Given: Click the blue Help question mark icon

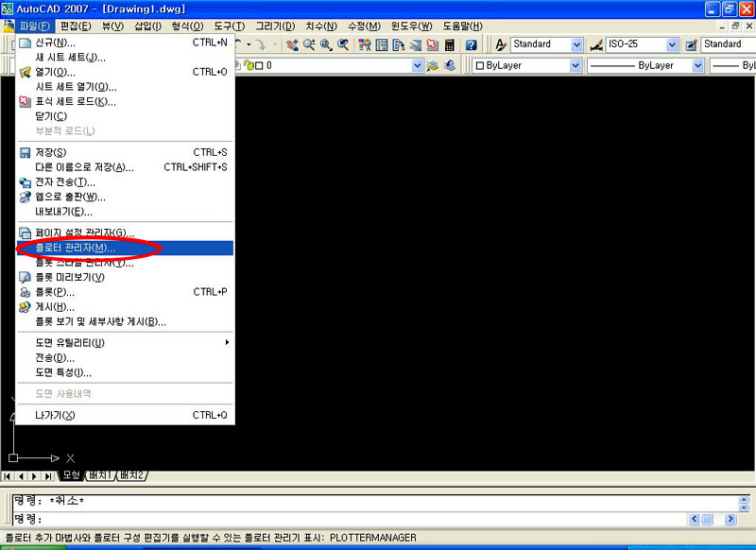Looking at the screenshot, I should click(471, 44).
